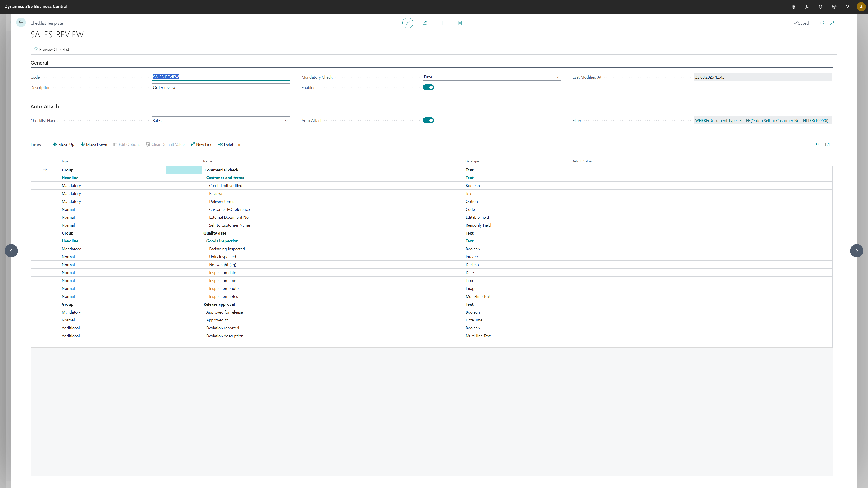Click the Datatype column header
The image size is (868, 488).
(472, 161)
